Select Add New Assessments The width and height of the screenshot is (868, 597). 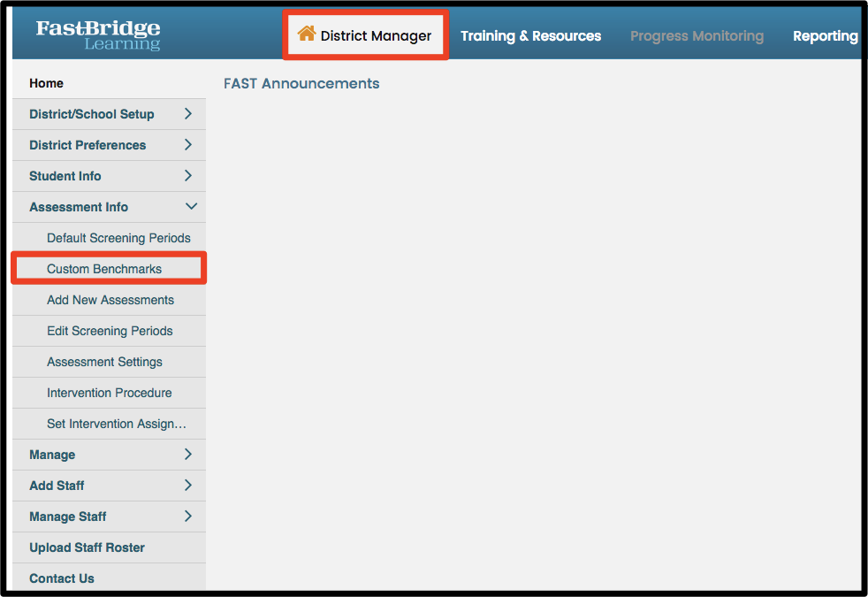coord(109,300)
